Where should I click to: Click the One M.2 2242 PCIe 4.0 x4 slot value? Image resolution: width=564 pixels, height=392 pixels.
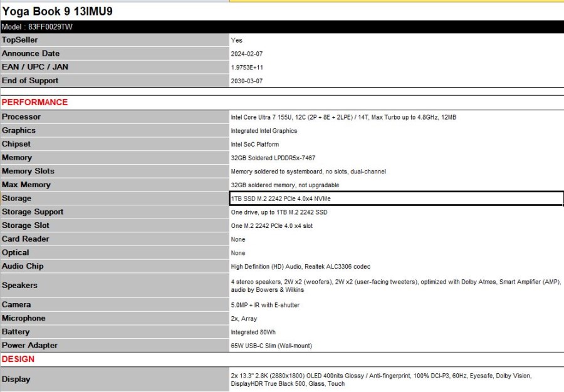tap(271, 226)
